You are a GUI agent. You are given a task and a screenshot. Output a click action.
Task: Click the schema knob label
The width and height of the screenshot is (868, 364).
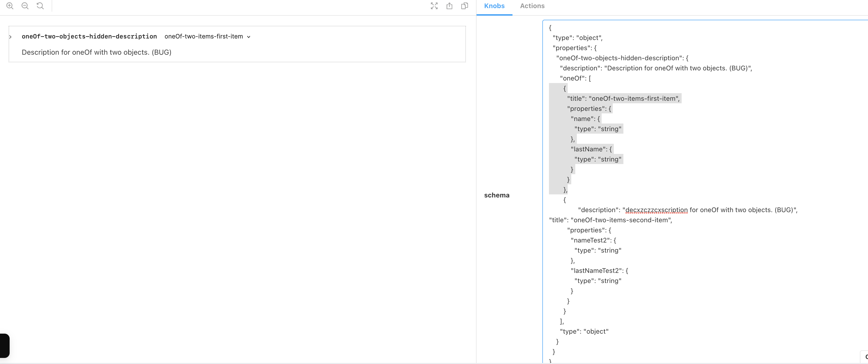pos(496,195)
